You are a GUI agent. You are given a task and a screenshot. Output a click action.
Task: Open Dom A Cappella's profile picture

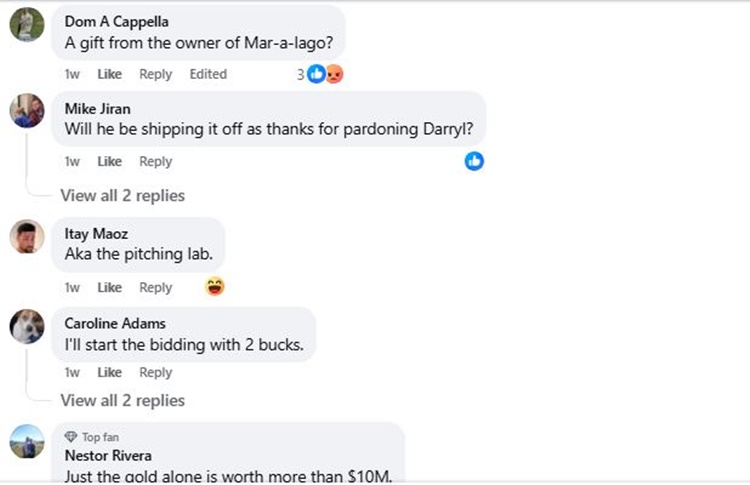coord(27,25)
